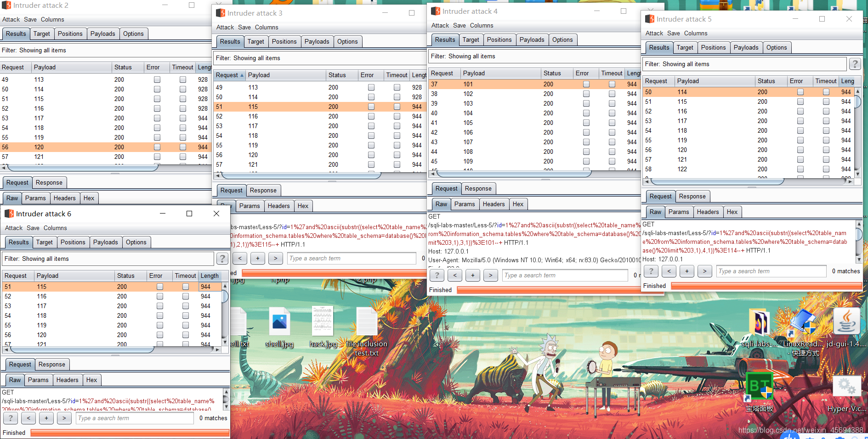Open shell.jpg desktop file
Viewport: 868px width, 439px height.
[x=279, y=326]
